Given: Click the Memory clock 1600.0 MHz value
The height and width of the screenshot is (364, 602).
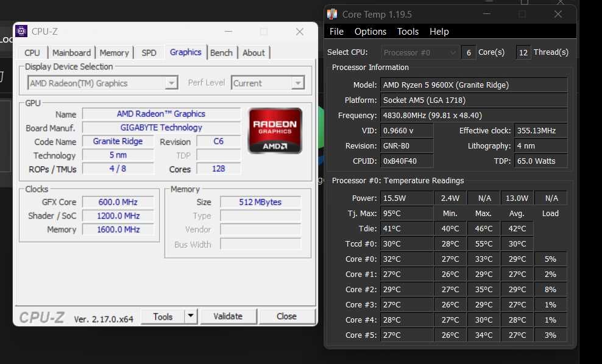Looking at the screenshot, I should click(118, 229).
